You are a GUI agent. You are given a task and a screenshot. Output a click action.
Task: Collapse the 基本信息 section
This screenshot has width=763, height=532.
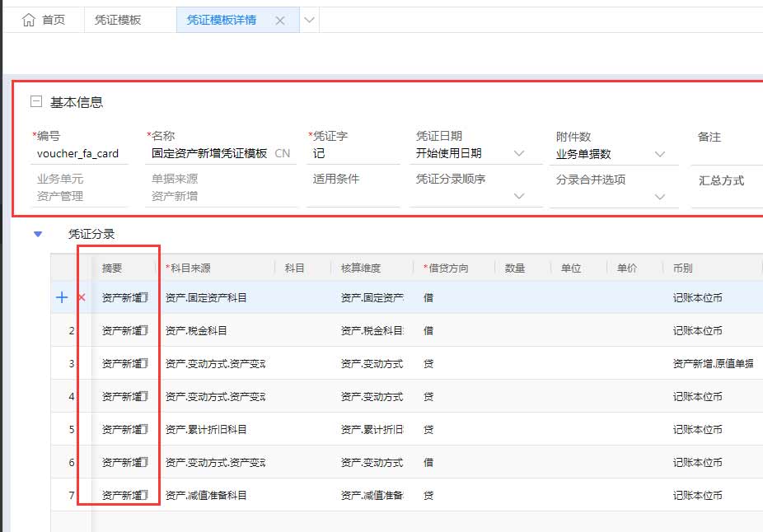pos(35,102)
